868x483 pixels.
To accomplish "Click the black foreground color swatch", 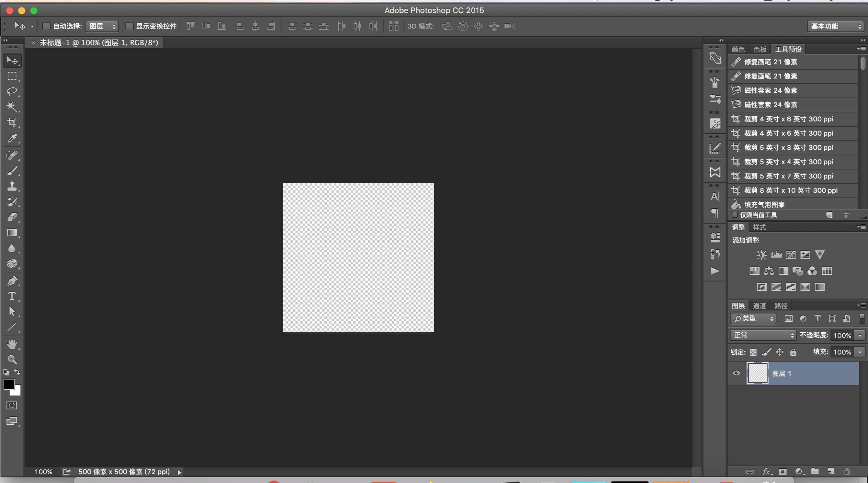I will [x=9, y=384].
